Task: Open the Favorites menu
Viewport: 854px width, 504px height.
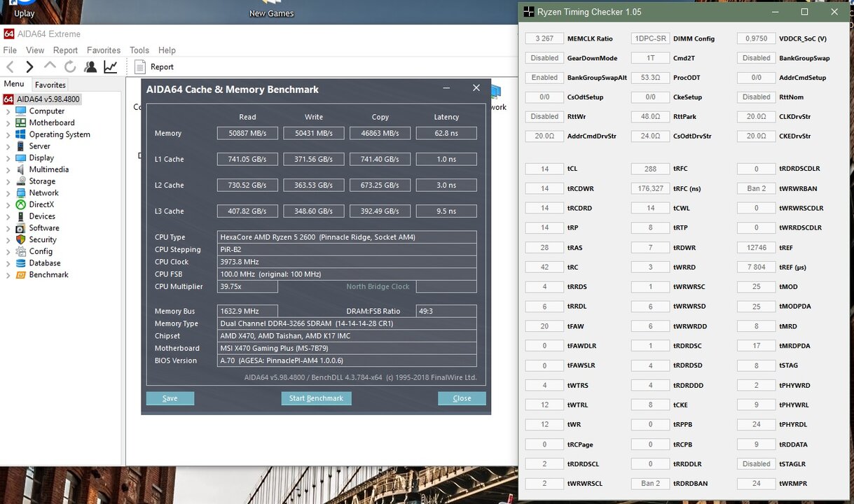Action: [x=104, y=50]
